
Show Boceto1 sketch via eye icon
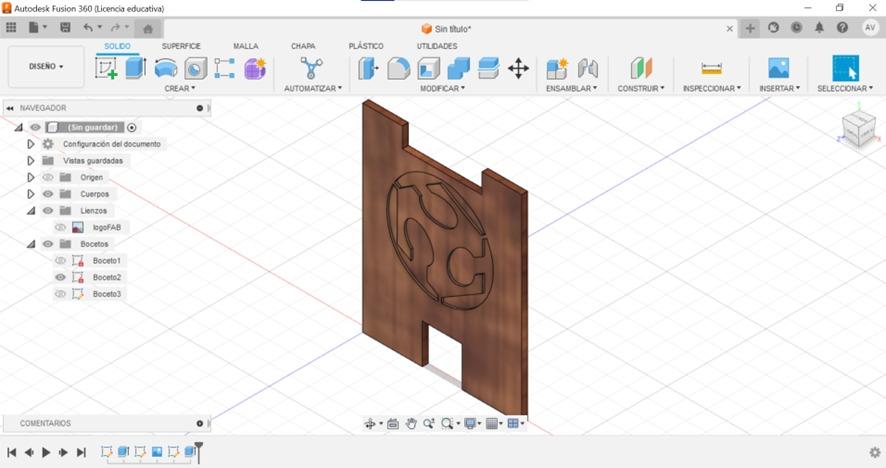point(60,261)
